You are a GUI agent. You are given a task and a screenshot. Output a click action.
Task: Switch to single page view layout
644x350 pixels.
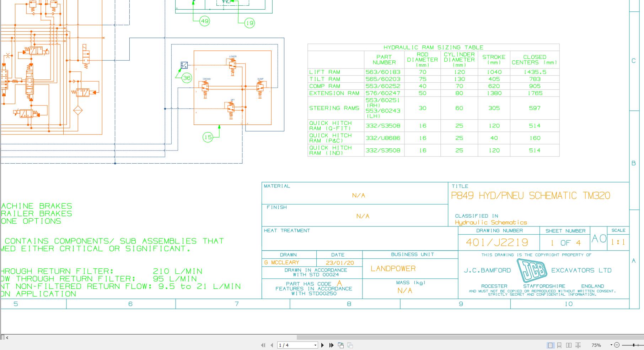(550, 345)
